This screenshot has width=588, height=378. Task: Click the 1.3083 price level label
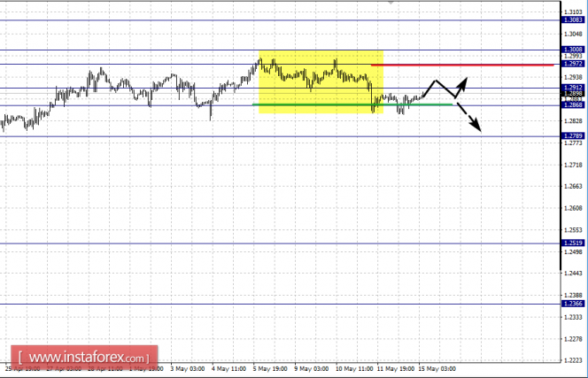[573, 19]
